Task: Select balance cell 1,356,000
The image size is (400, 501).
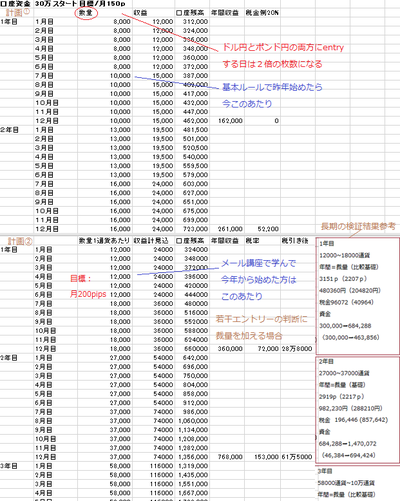Action: click(193, 457)
